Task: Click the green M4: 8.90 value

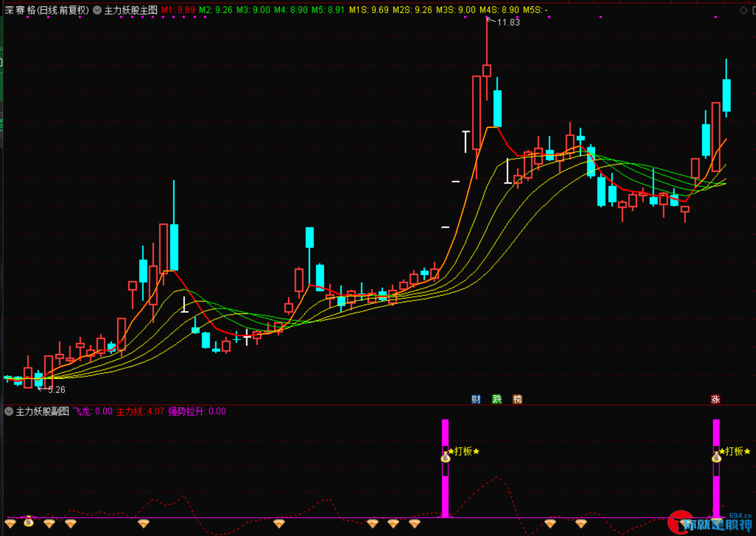Action: [291, 10]
